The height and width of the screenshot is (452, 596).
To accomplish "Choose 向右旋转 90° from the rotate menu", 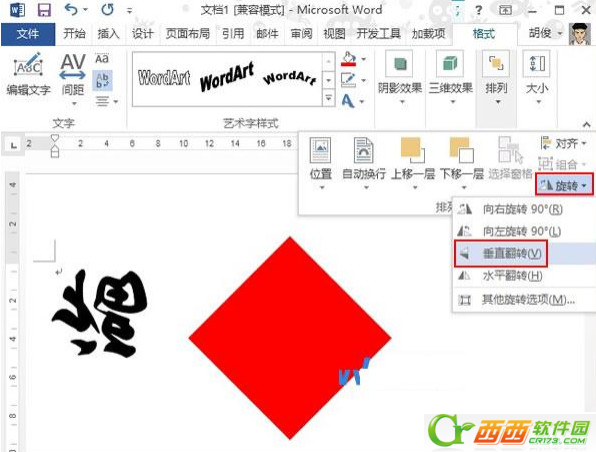I will 523,209.
